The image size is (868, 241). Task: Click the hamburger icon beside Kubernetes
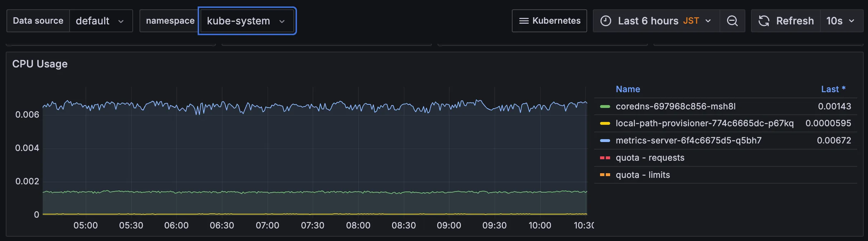(x=524, y=21)
